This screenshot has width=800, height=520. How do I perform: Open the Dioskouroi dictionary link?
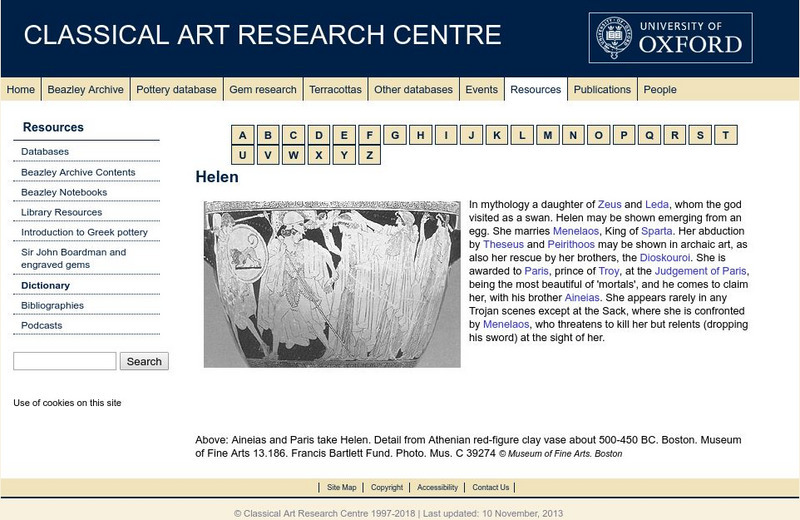(665, 258)
